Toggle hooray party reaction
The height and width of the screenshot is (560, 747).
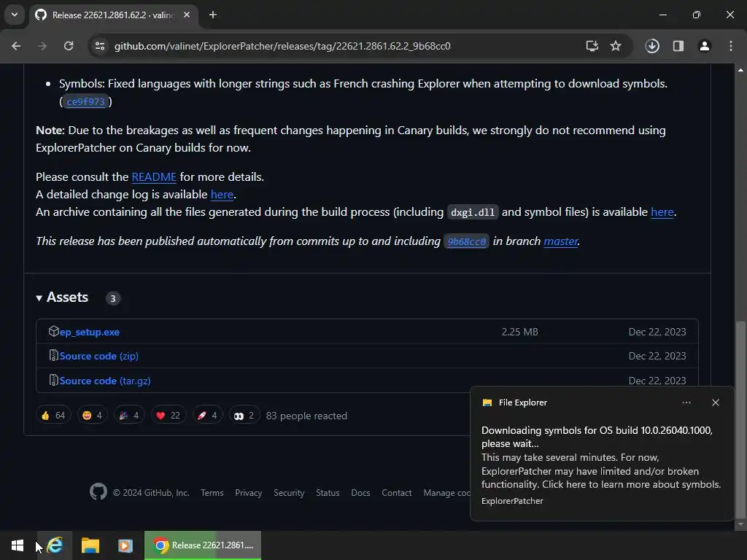click(129, 416)
